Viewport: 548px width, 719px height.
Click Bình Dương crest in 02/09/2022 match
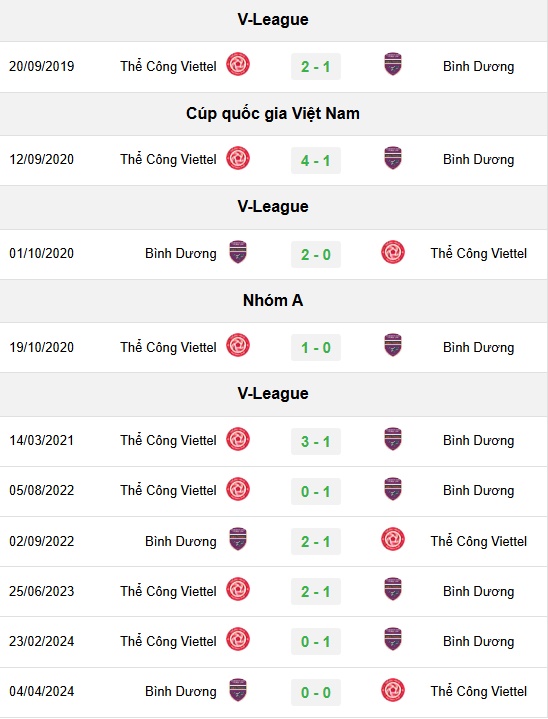click(x=238, y=540)
